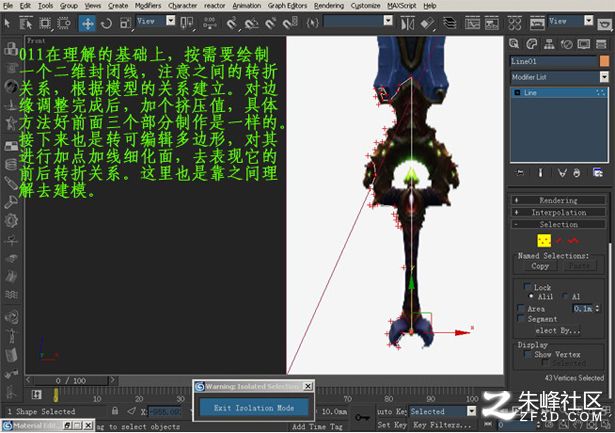Select Vertex sub-object level icon

coord(544,240)
